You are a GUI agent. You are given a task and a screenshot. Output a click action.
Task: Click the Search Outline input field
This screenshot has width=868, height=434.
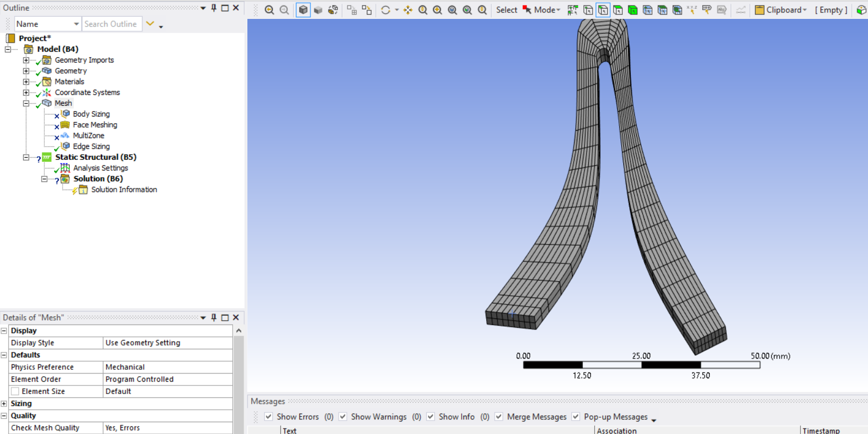[x=111, y=24]
